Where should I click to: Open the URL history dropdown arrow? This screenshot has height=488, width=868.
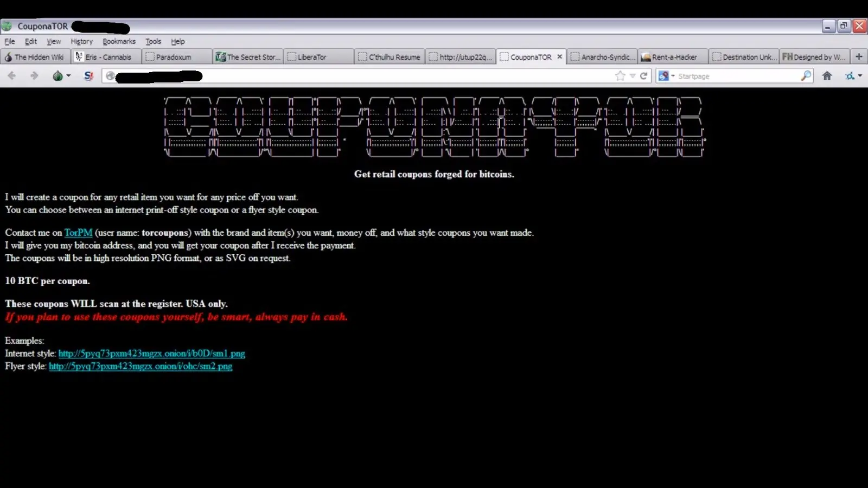point(633,76)
